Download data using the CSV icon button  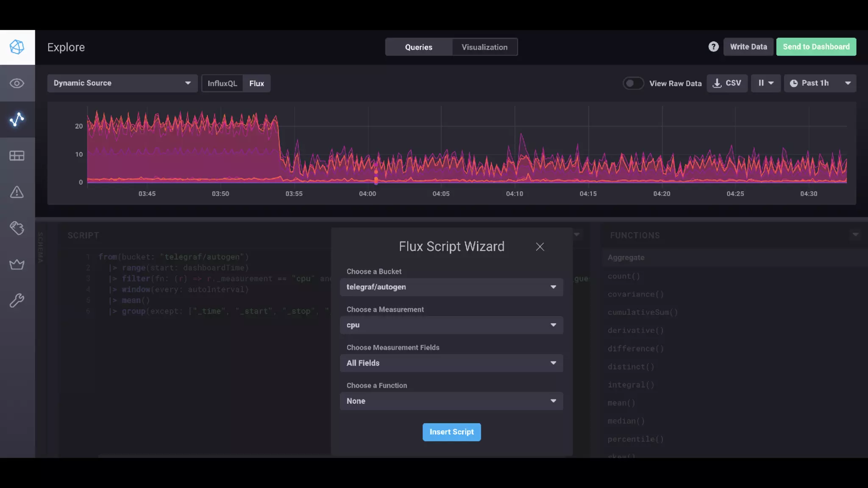(x=727, y=83)
